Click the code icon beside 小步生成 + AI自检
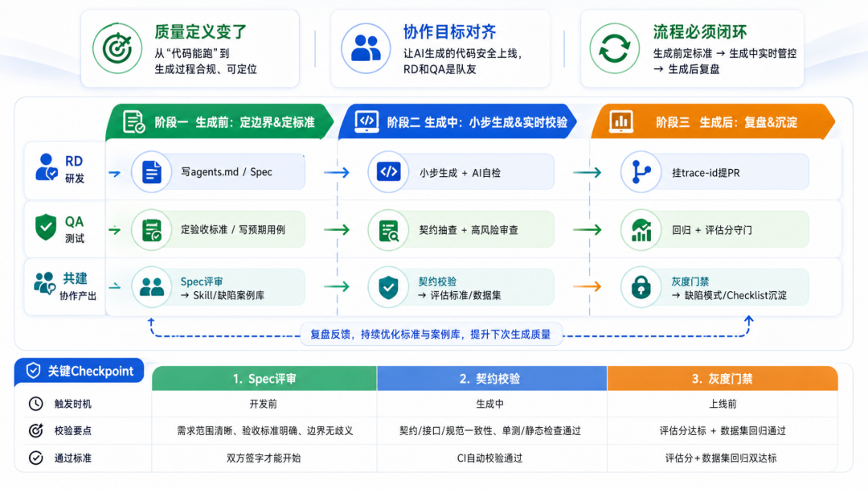 388,172
